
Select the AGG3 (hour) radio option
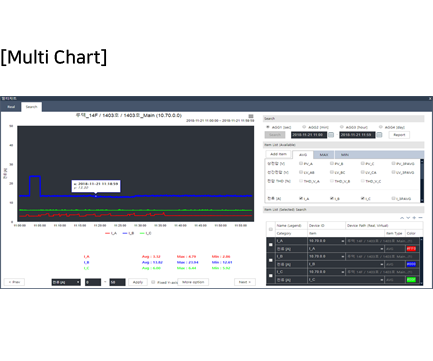click(x=342, y=127)
